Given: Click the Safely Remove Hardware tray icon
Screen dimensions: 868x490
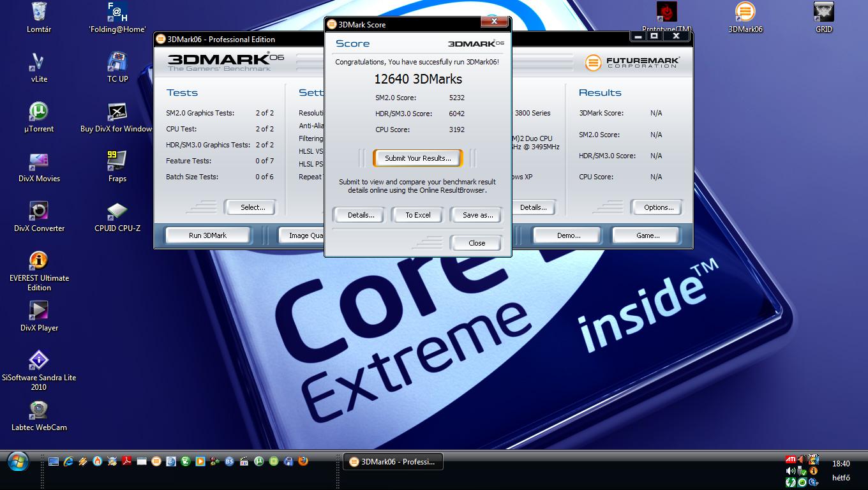Looking at the screenshot, I should [x=802, y=471].
